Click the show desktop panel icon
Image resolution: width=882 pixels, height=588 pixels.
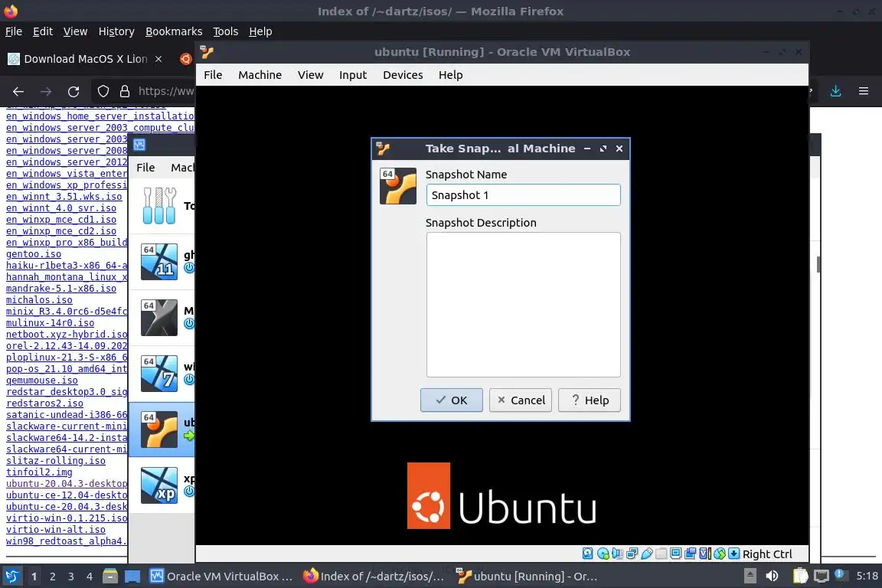[x=132, y=577]
